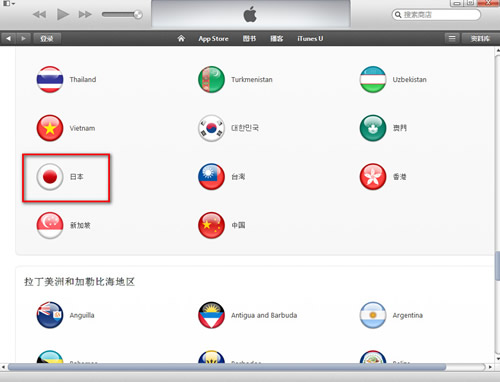Choose the Argentina flag icon
Viewport: 500px width, 382px height.
coord(373,315)
